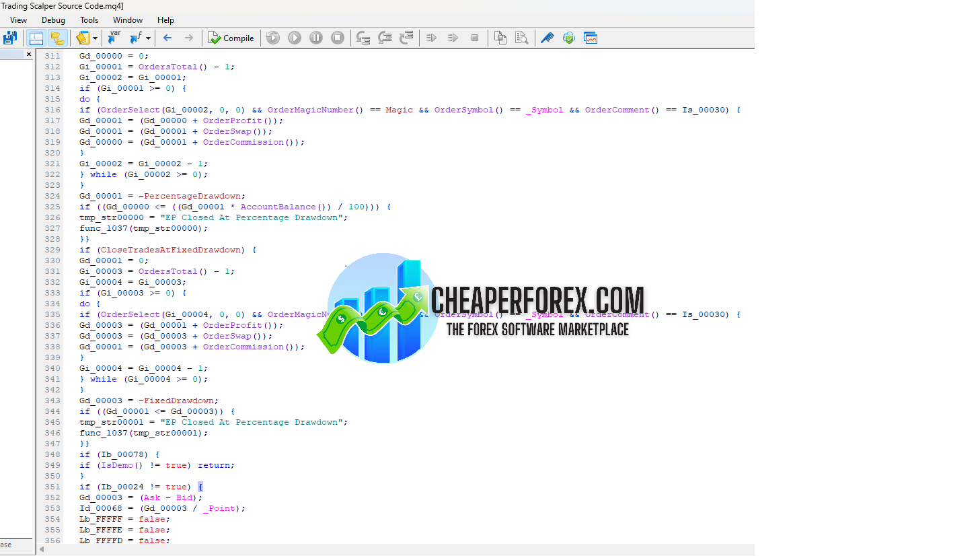Screen dimensions: 980x556
Task: Click the grey stop profiling square
Action: point(475,38)
